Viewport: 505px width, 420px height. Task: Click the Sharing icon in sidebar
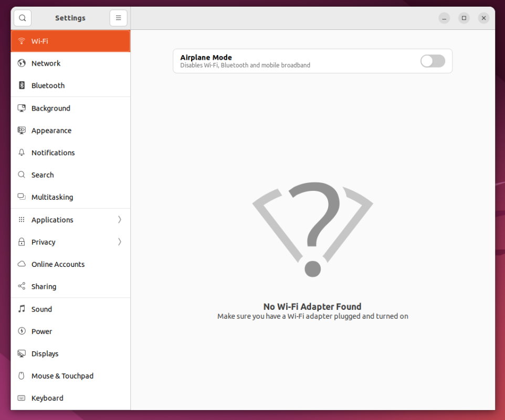pyautogui.click(x=22, y=286)
